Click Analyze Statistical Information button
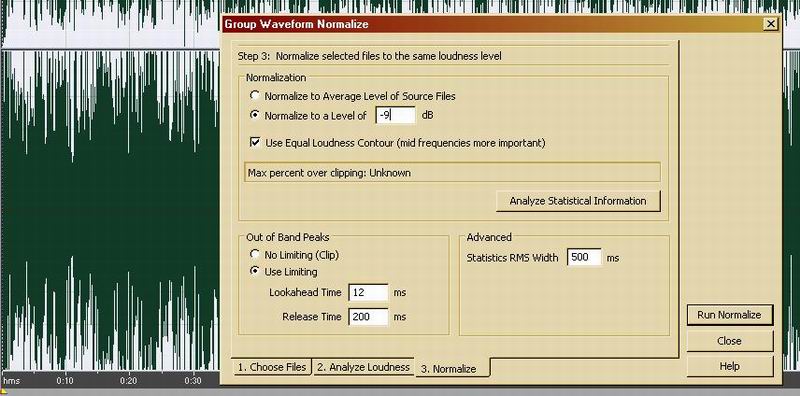This screenshot has height=396, width=800. tap(578, 201)
